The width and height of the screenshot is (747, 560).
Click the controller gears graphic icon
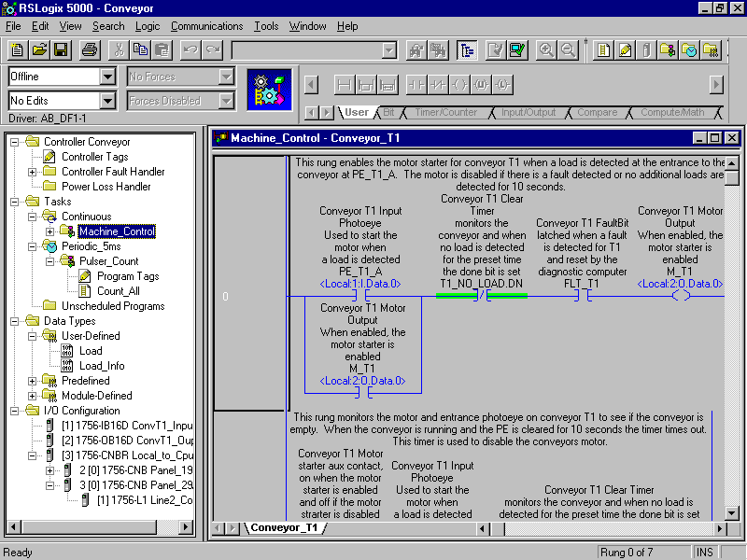click(269, 90)
